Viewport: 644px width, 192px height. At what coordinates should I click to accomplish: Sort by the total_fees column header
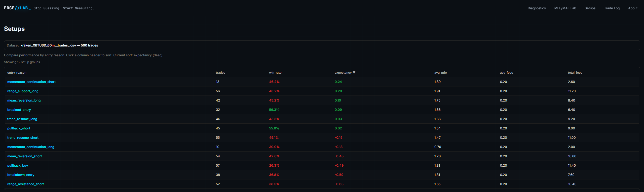575,73
